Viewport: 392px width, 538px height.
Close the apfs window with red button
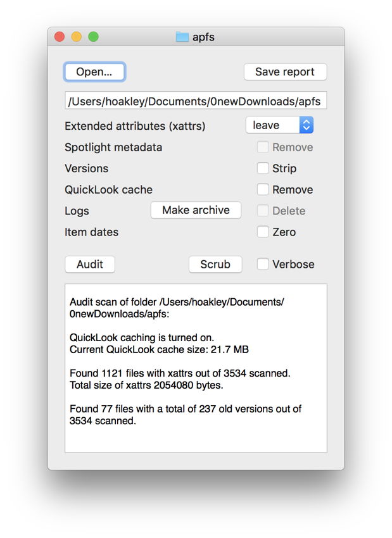60,37
